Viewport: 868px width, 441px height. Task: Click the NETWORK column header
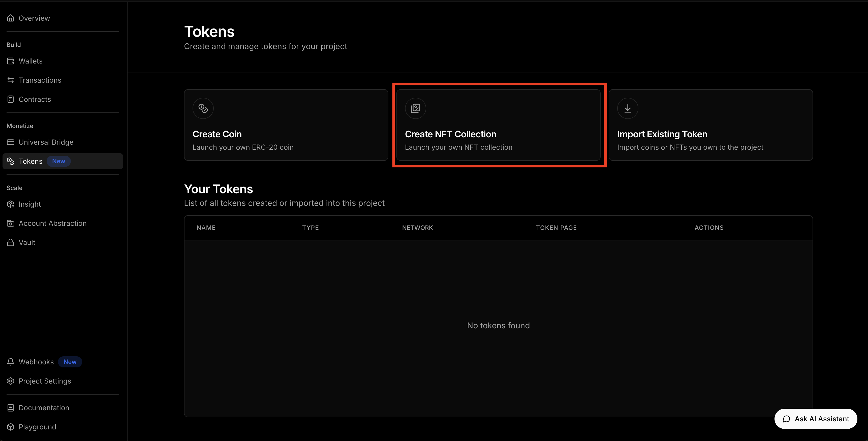[x=417, y=228]
